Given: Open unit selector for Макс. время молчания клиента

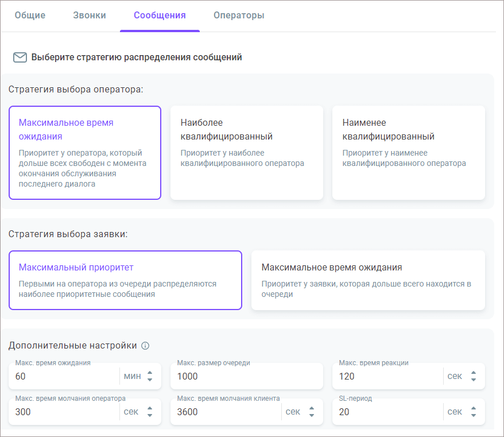Looking at the screenshot, I should click(x=300, y=412).
